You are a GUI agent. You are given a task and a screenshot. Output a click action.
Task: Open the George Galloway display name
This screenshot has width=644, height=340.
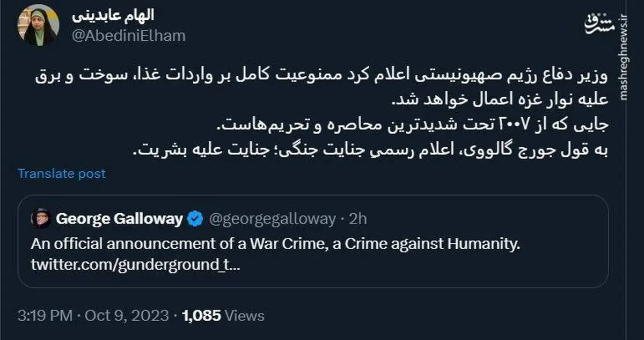119,219
